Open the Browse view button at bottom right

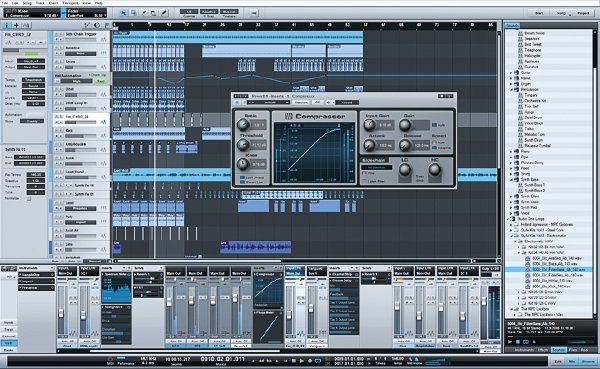pyautogui.click(x=588, y=361)
